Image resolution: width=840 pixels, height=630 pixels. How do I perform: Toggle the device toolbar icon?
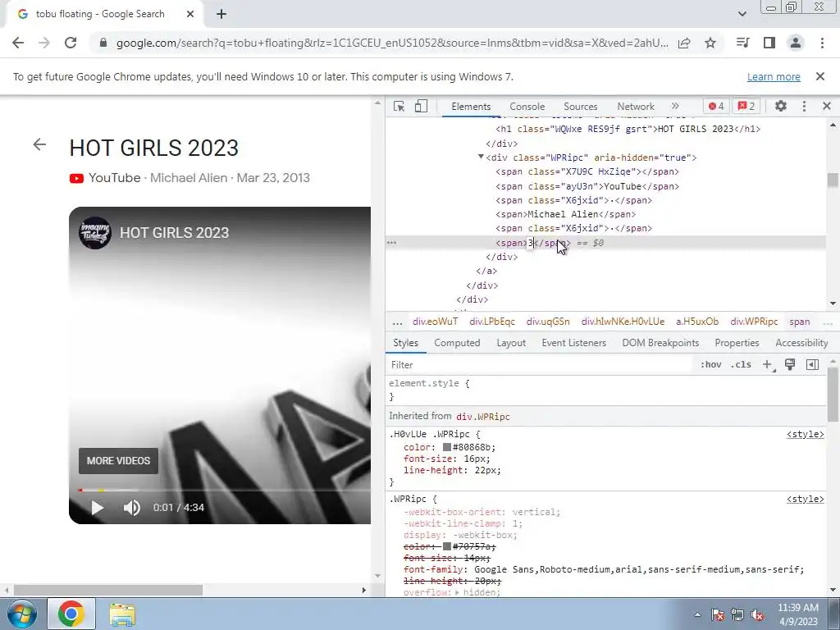[x=421, y=106]
